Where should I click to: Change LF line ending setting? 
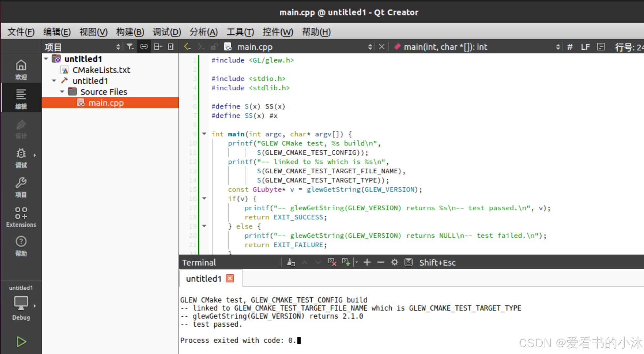click(x=585, y=47)
